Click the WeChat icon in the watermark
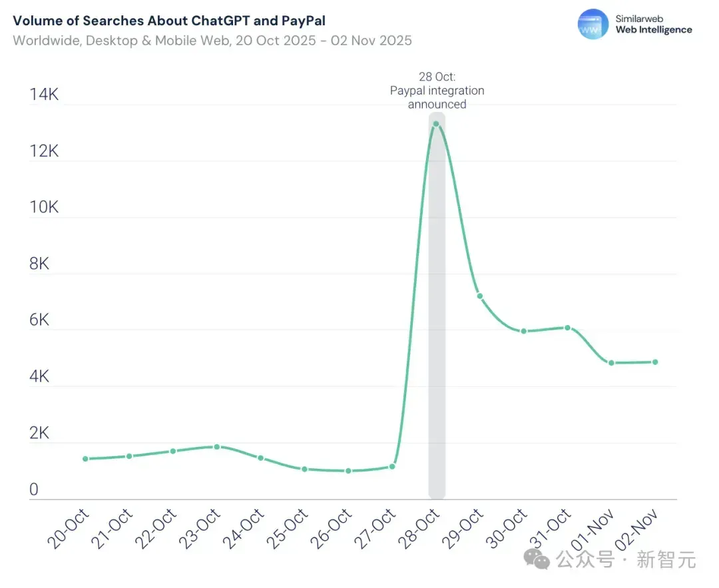The width and height of the screenshot is (719, 588). (537, 559)
